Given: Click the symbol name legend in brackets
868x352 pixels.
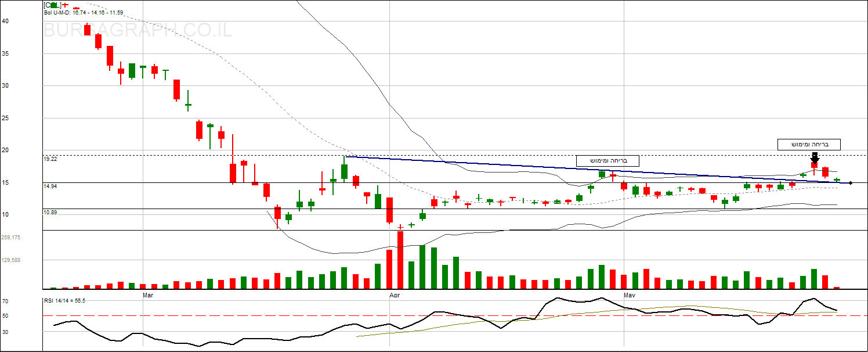Looking at the screenshot, I should [x=53, y=5].
